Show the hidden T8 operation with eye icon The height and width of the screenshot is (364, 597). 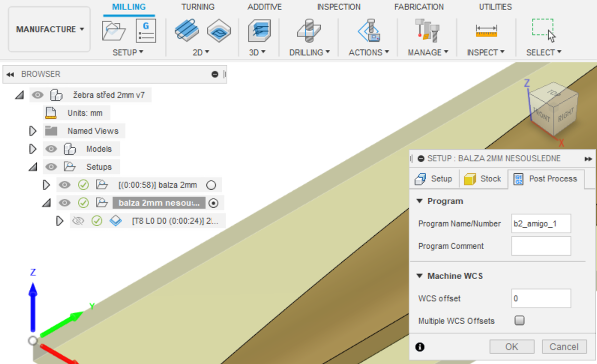click(77, 221)
